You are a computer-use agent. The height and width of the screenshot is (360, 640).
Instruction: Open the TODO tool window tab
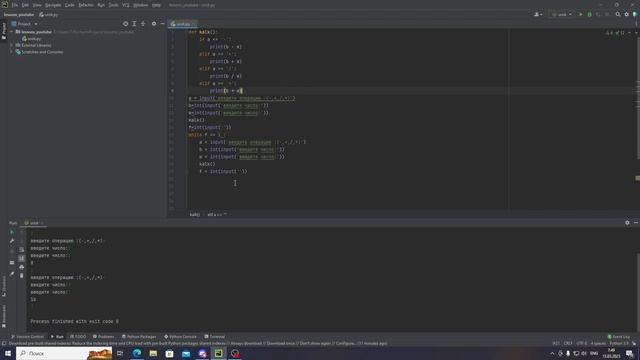[x=78, y=337]
